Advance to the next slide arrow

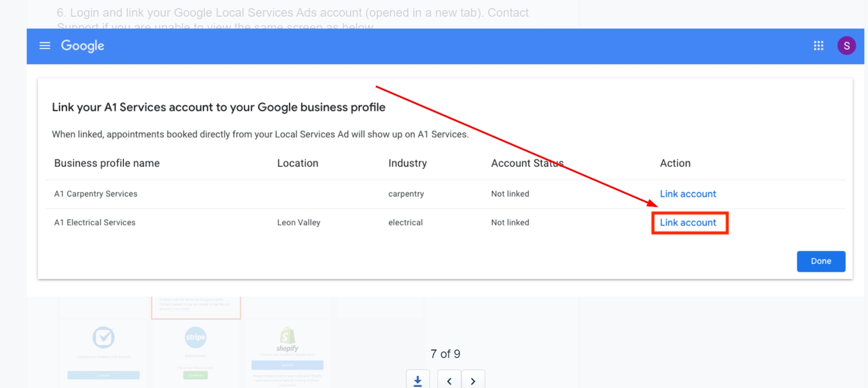click(x=473, y=381)
